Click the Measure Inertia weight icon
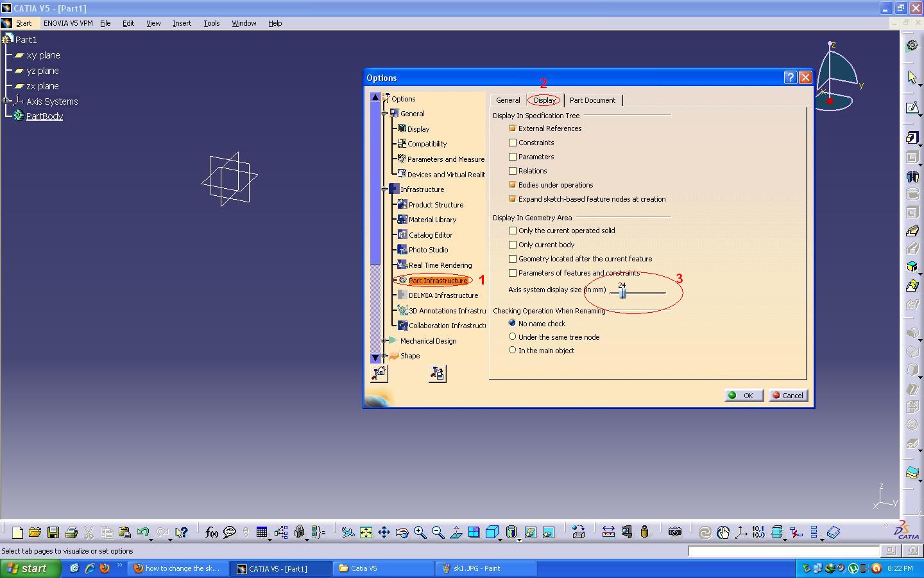 click(x=644, y=532)
